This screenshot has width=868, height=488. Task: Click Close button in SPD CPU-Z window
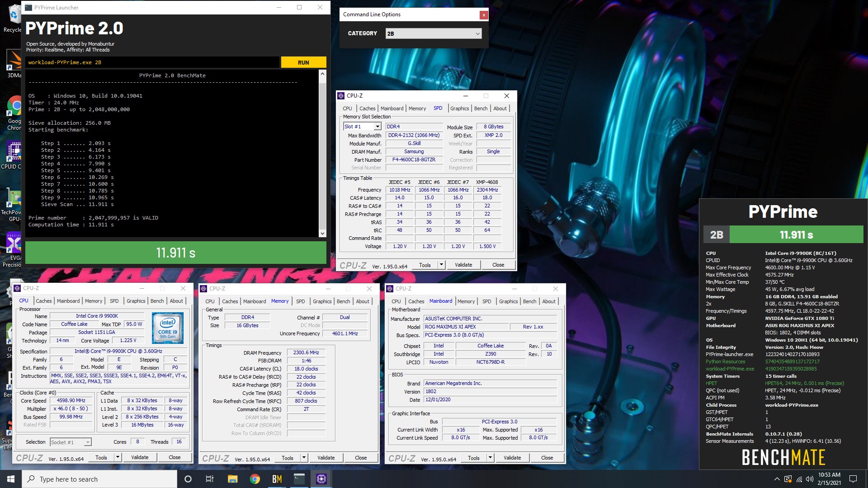498,265
